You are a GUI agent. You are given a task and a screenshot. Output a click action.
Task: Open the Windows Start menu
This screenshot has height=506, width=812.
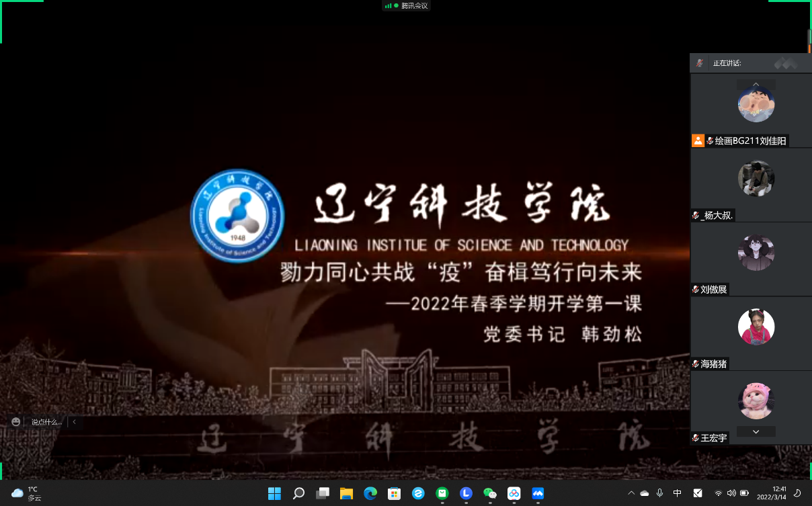274,493
